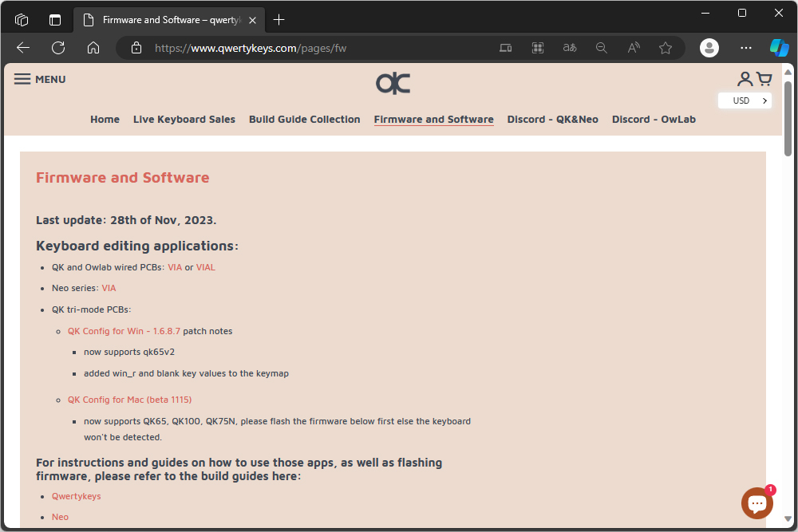The height and width of the screenshot is (532, 798).
Task: Go back to the previous page
Action: coord(23,48)
